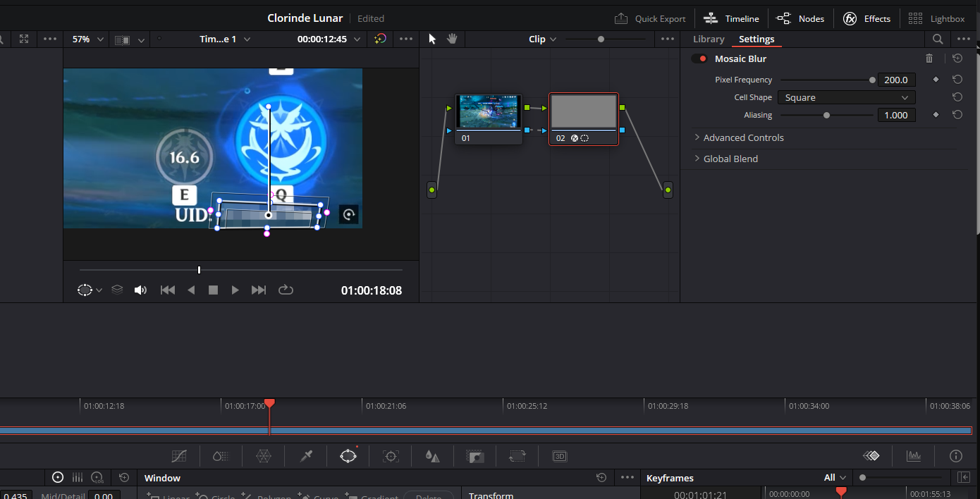Jump to the last frame
Viewport: 980px width, 499px height.
click(259, 290)
